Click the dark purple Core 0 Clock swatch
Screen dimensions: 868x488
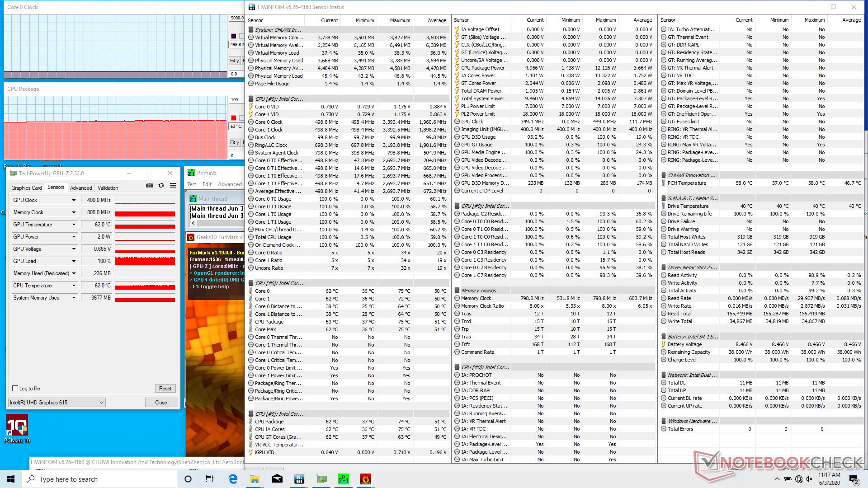(234, 36)
